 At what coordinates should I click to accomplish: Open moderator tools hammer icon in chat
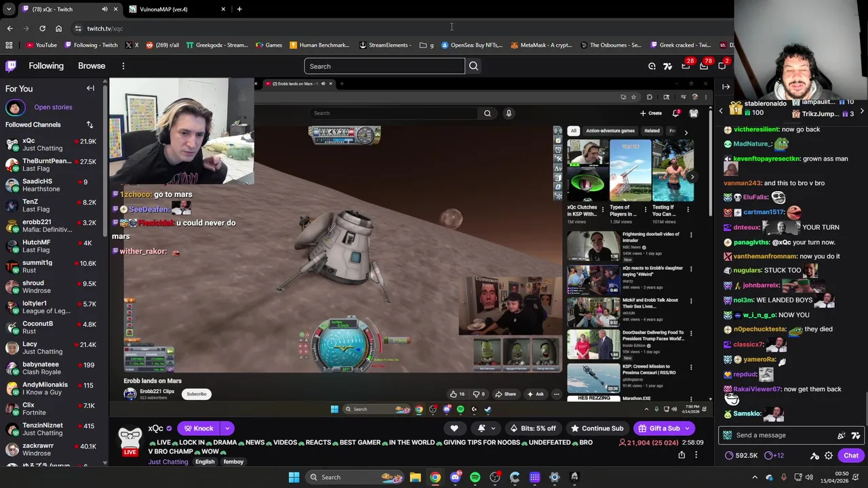(814, 455)
